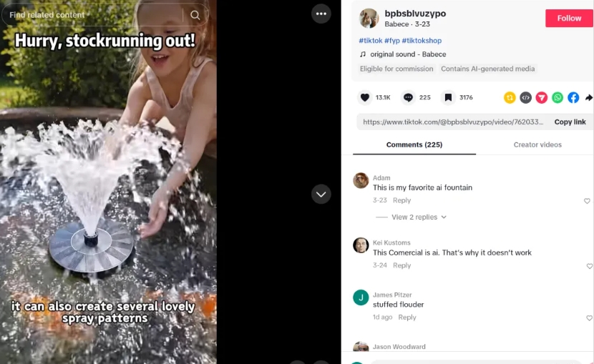Go to next video with down chevron
This screenshot has width=594, height=364.
(321, 194)
